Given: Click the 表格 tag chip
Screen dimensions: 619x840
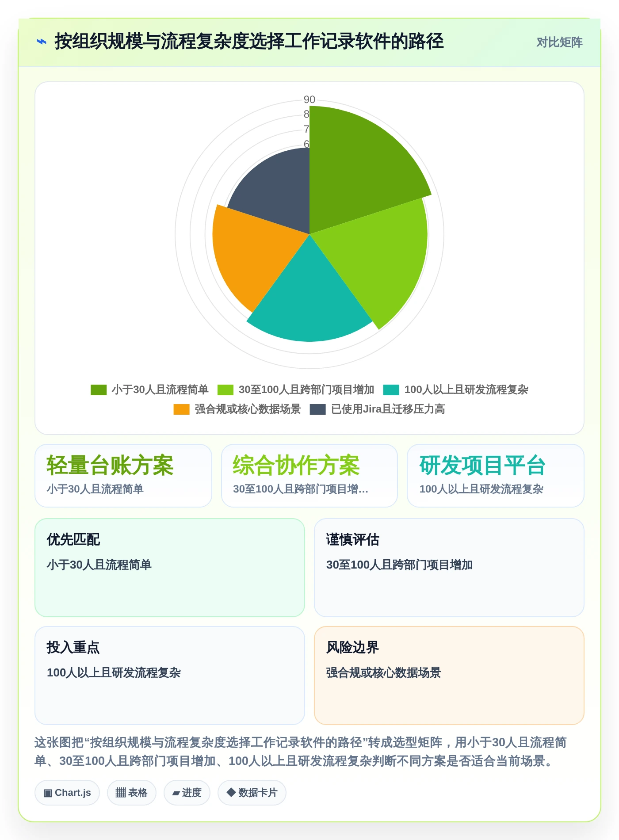Looking at the screenshot, I should [x=132, y=793].
